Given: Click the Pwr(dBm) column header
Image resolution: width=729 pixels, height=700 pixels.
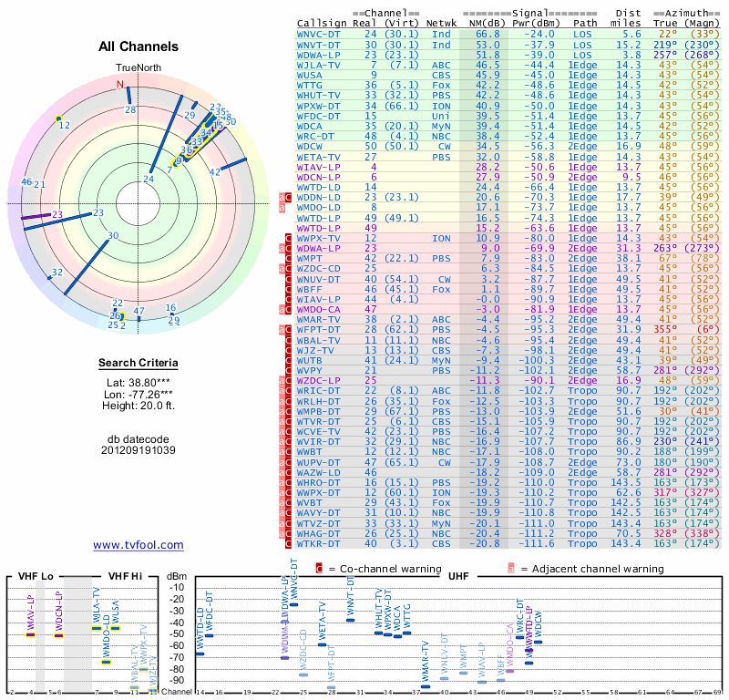Looking at the screenshot, I should point(536,24).
